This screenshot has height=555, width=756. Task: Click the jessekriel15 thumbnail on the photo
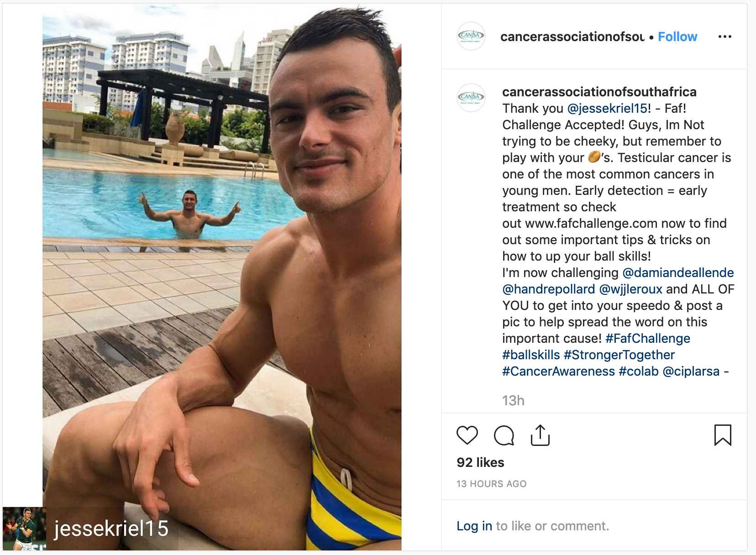pos(24,528)
